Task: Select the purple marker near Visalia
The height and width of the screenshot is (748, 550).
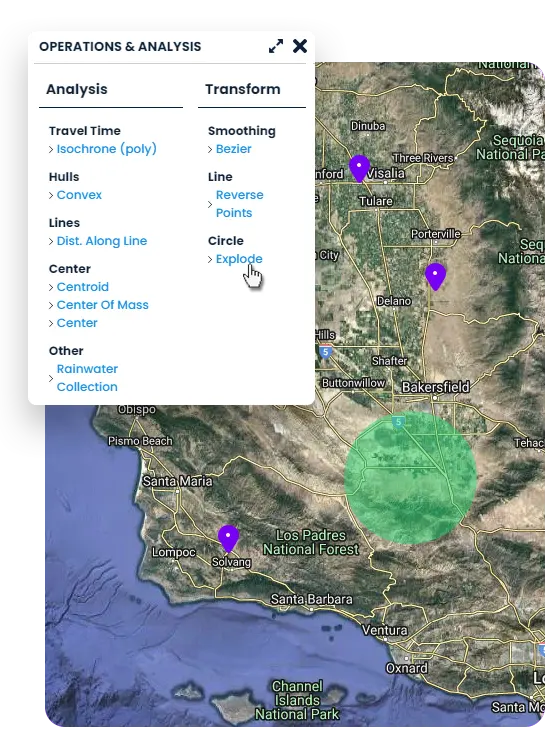Action: coord(359,168)
